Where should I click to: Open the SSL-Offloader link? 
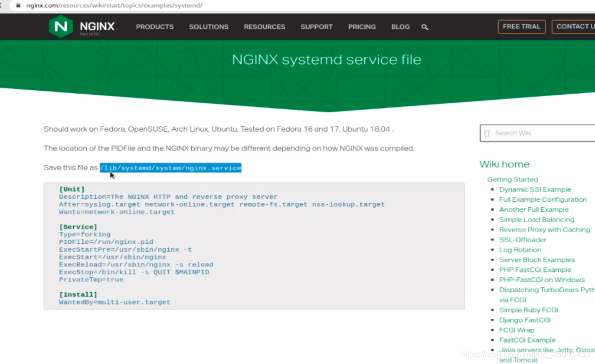(523, 239)
